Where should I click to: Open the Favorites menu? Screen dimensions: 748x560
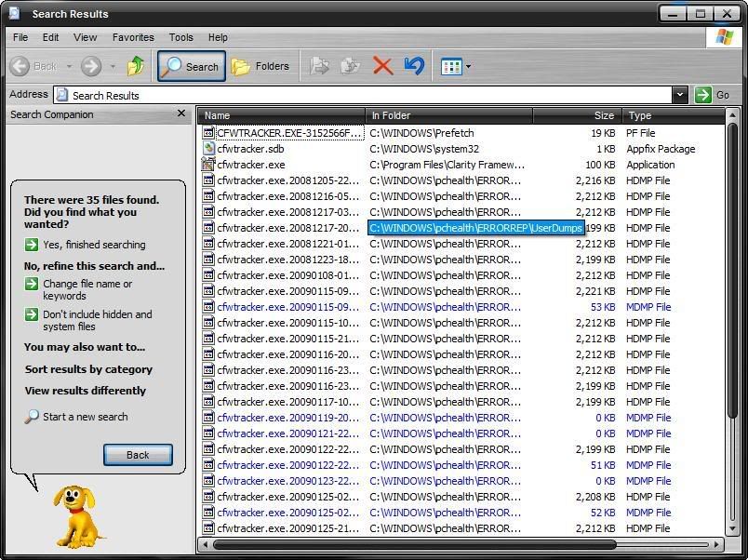(x=133, y=37)
